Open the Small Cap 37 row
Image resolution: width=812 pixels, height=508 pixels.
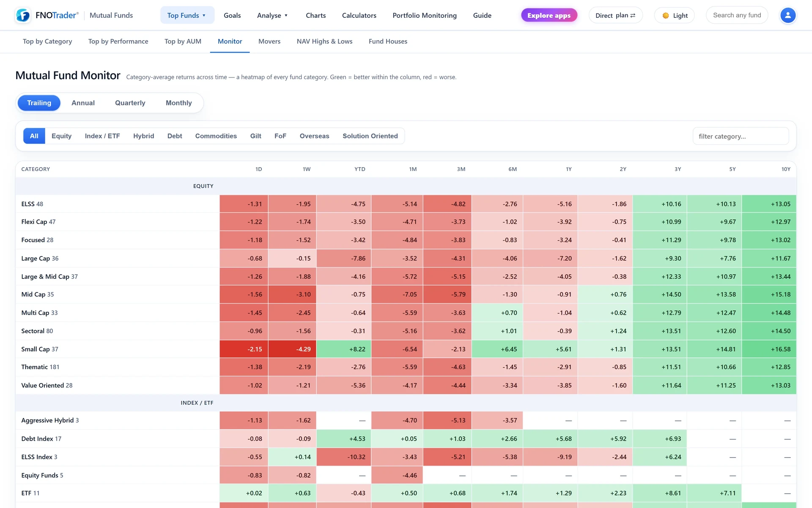(406, 349)
